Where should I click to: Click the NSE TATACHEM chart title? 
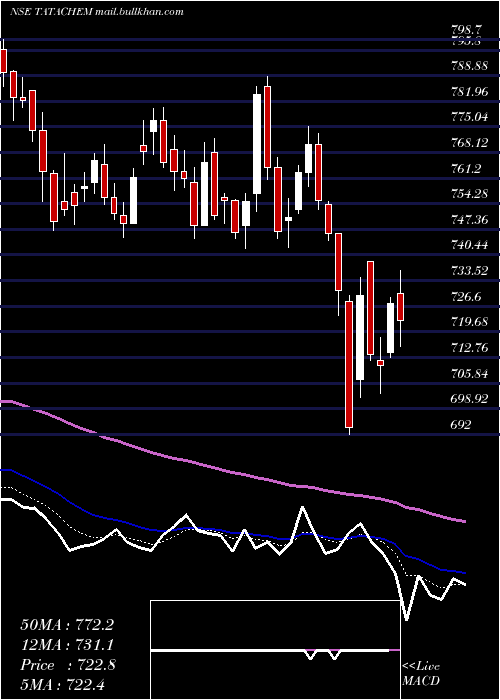96,12
